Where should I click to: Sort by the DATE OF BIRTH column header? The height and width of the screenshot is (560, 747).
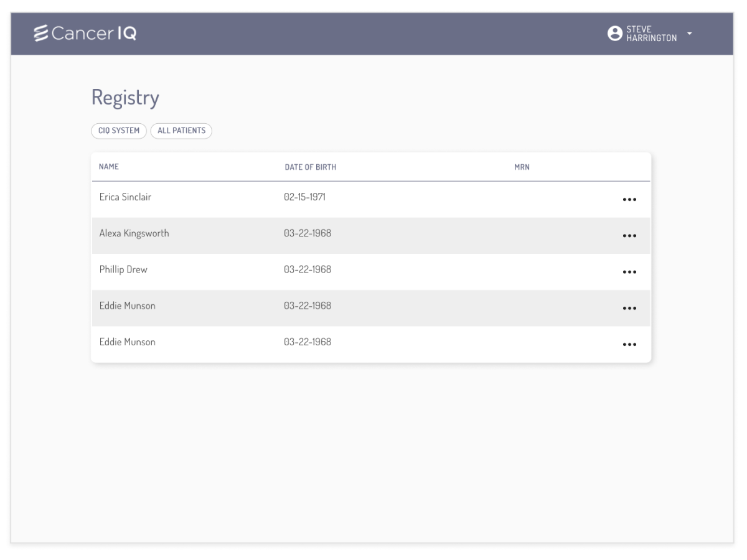(311, 167)
